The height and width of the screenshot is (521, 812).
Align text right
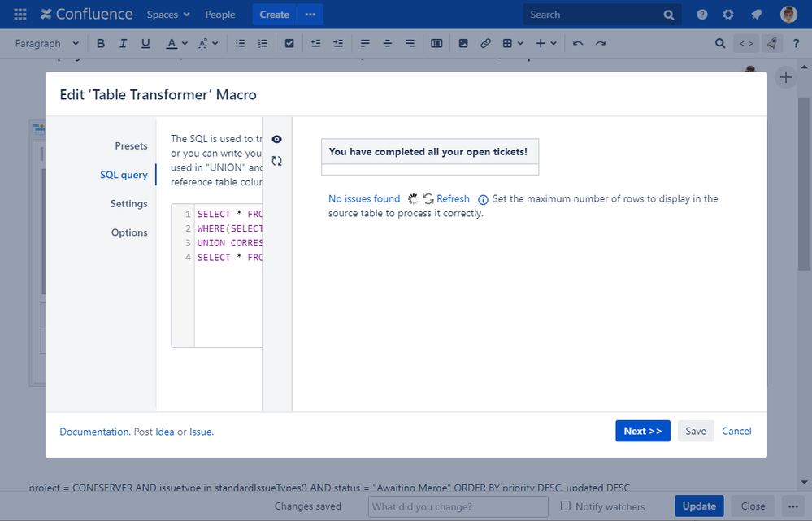[410, 44]
